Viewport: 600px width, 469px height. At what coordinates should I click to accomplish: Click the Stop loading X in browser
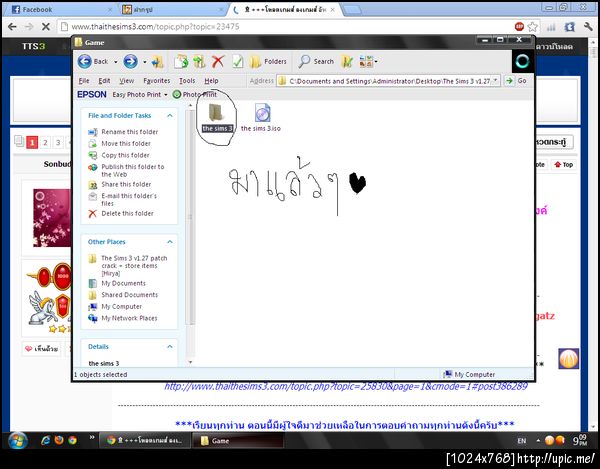pos(46,26)
